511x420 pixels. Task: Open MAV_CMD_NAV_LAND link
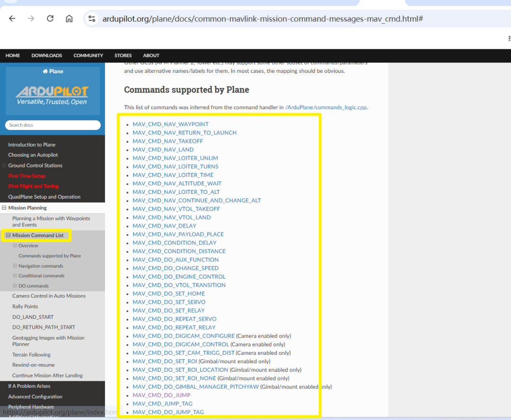(163, 149)
